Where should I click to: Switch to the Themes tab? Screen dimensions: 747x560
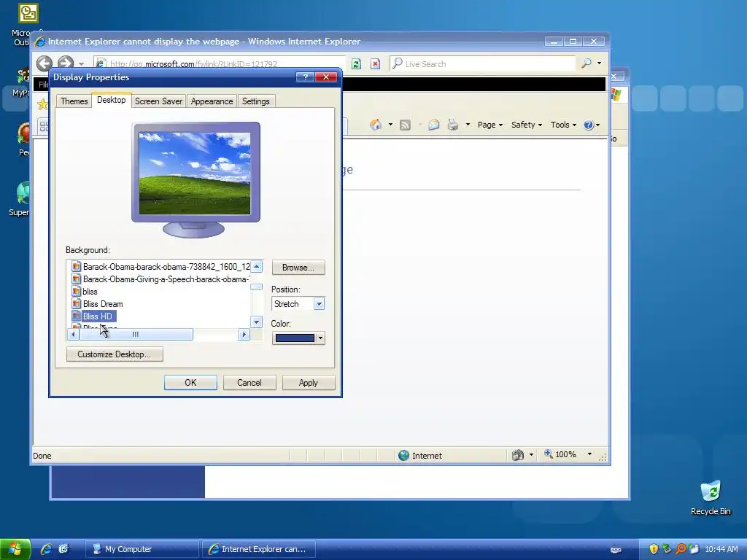click(x=74, y=101)
